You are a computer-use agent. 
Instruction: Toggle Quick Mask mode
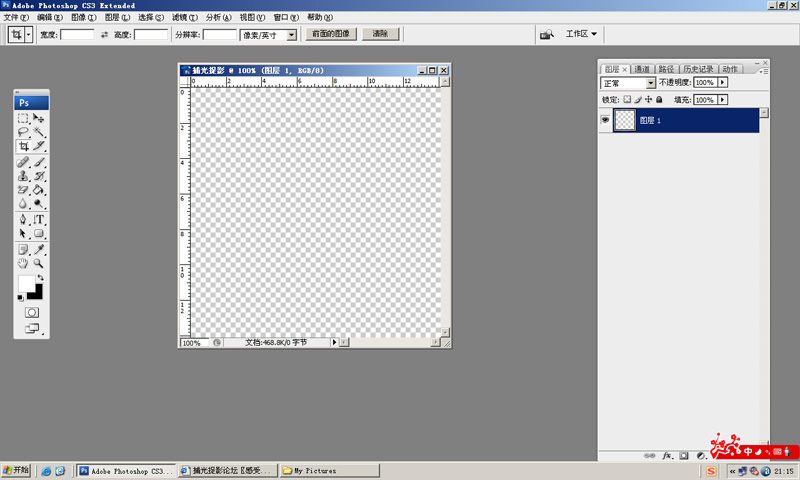(32, 312)
